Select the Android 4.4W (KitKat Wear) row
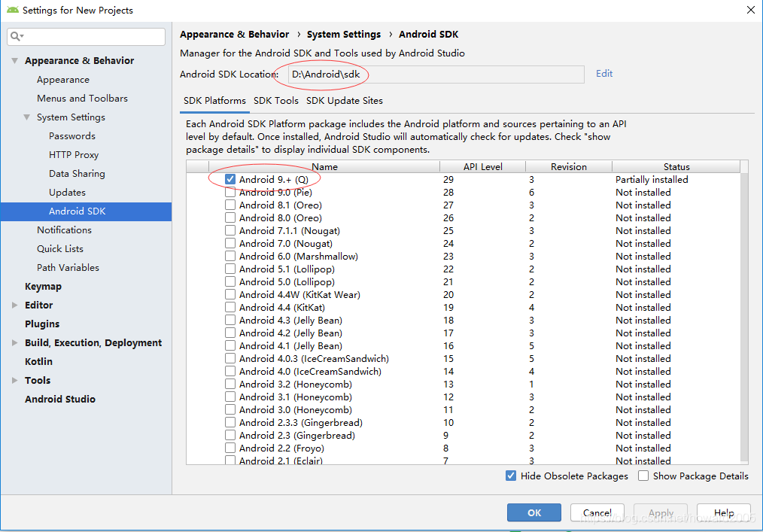Screen dimensions: 763x532 coord(463,294)
